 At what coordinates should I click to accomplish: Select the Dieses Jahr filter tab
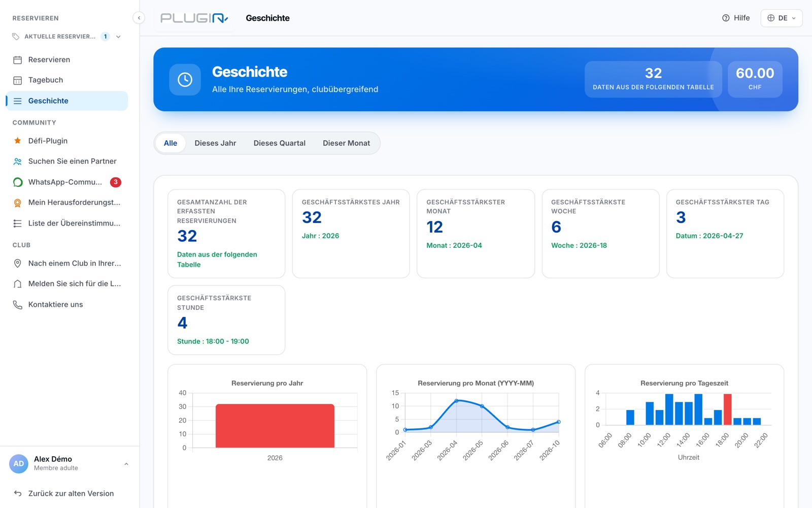click(215, 143)
